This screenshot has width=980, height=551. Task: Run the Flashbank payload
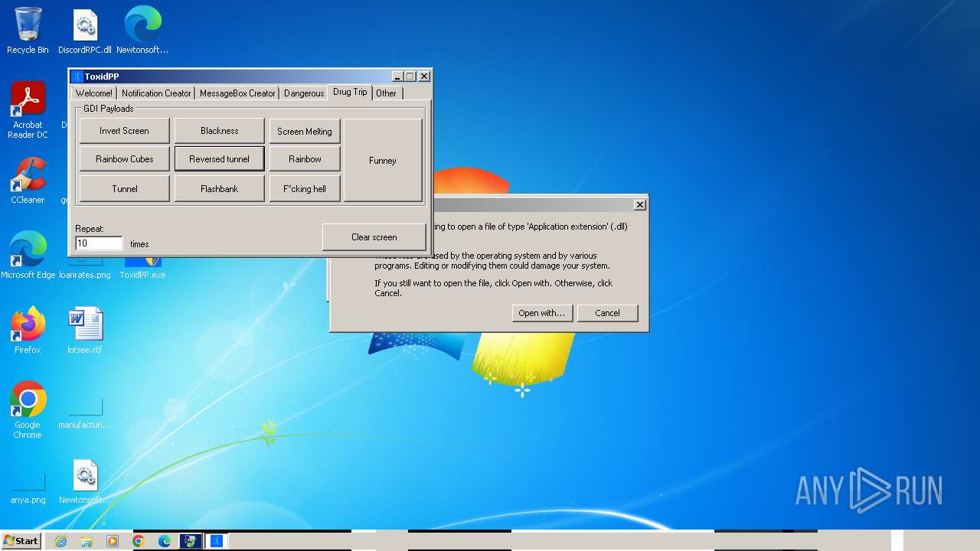pos(220,189)
